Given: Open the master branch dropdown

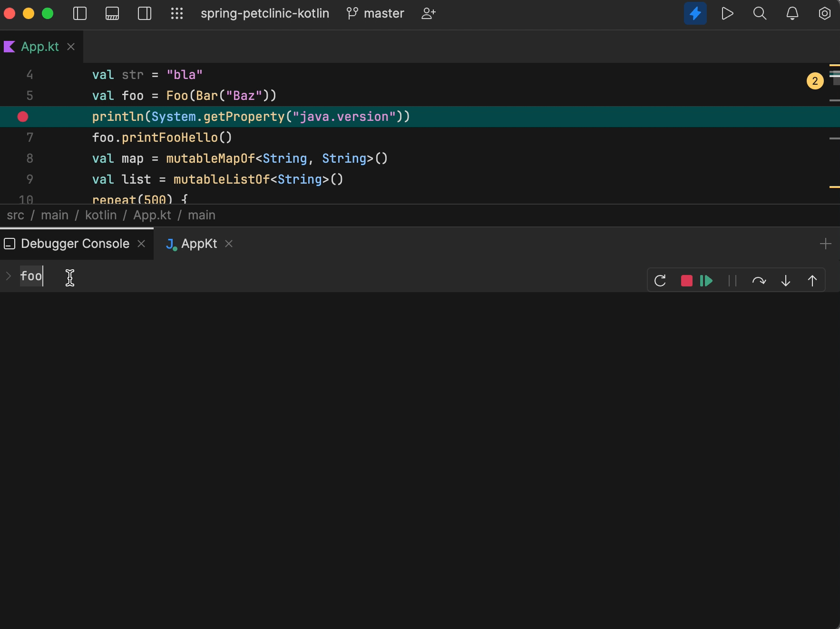Looking at the screenshot, I should pos(376,13).
